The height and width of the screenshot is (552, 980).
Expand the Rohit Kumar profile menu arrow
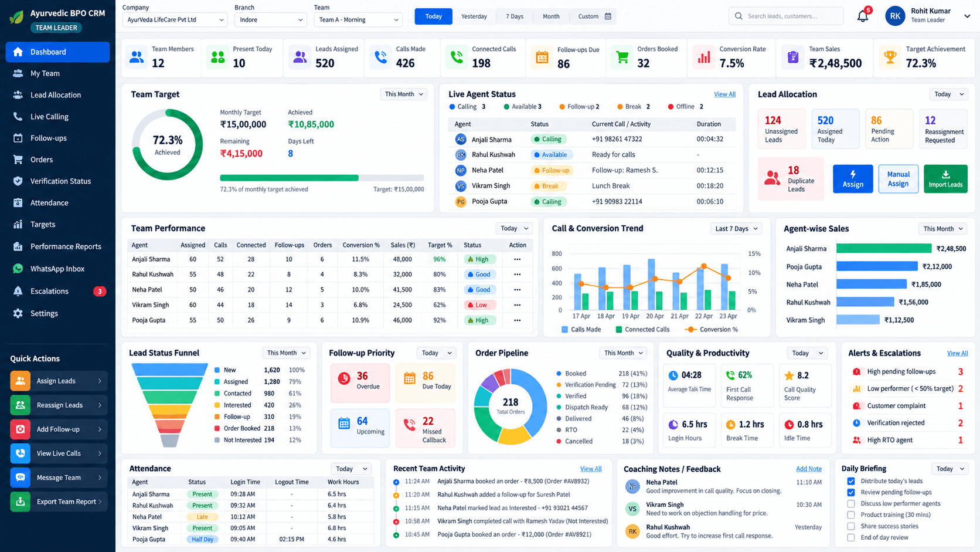pyautogui.click(x=967, y=16)
